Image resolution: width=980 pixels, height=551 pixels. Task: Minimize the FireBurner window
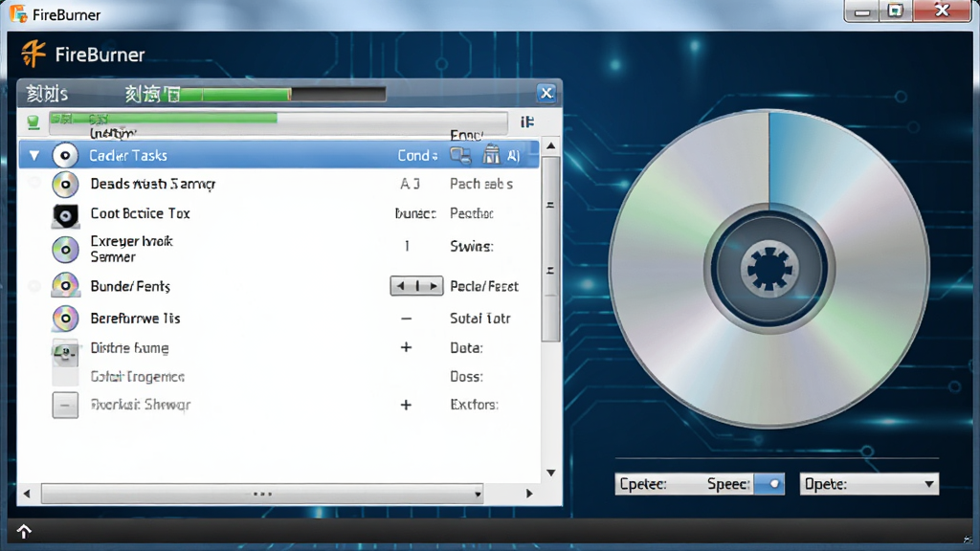(862, 11)
